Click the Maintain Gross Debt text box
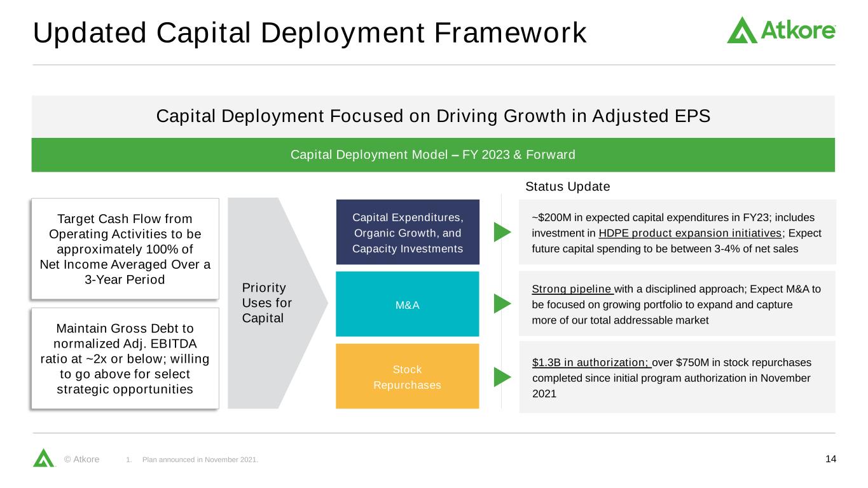Screen dimensions: 868x488 pos(125,358)
